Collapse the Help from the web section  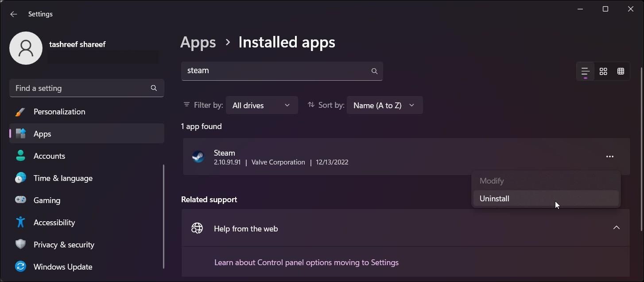click(616, 227)
